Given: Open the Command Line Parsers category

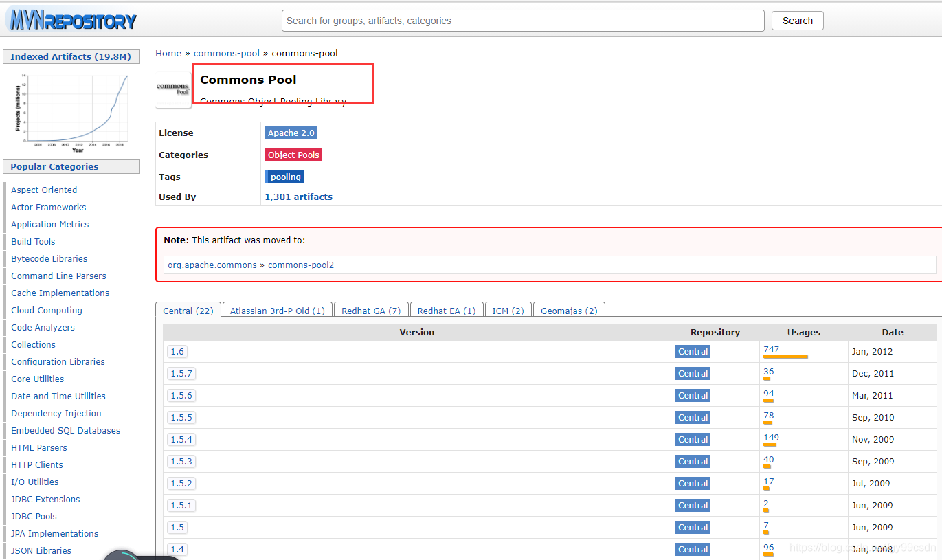Looking at the screenshot, I should point(58,276).
